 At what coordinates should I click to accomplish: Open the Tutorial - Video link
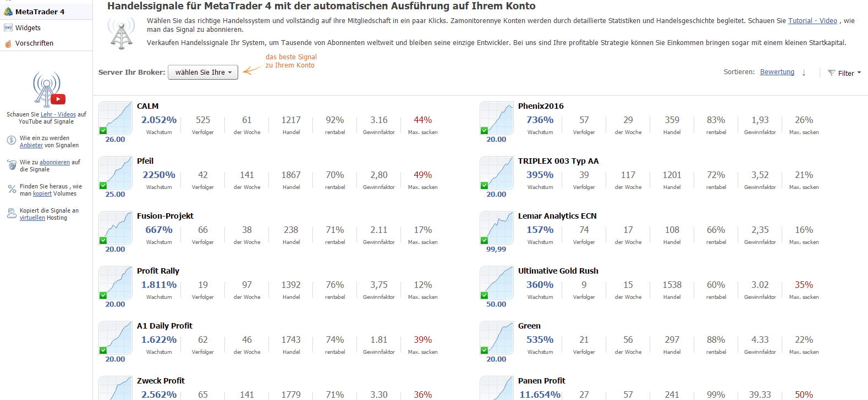point(812,20)
